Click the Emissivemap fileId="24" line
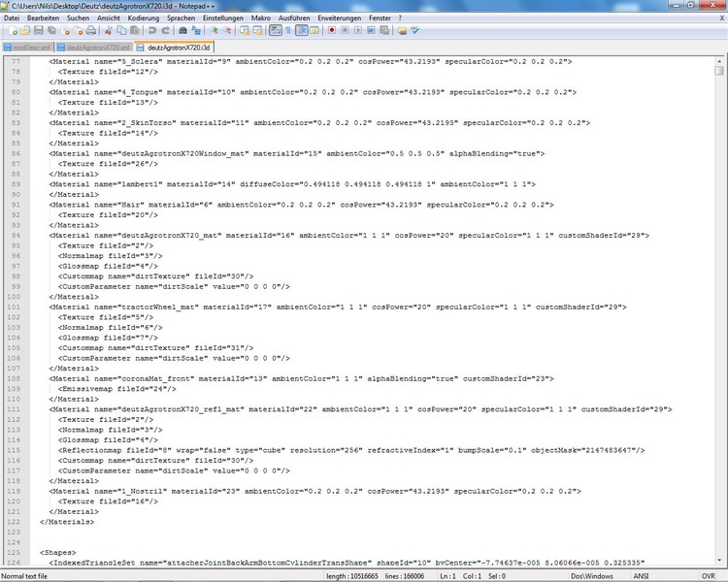The image size is (728, 582). 117,389
